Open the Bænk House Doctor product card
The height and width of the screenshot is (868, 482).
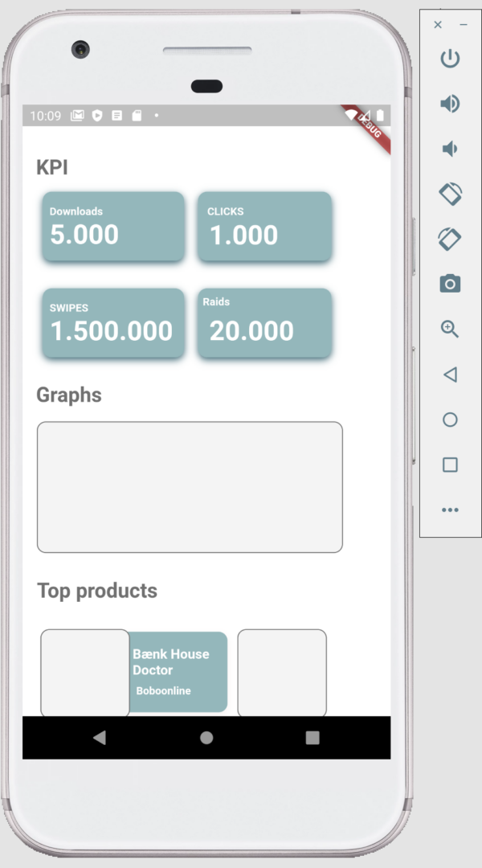coord(178,669)
